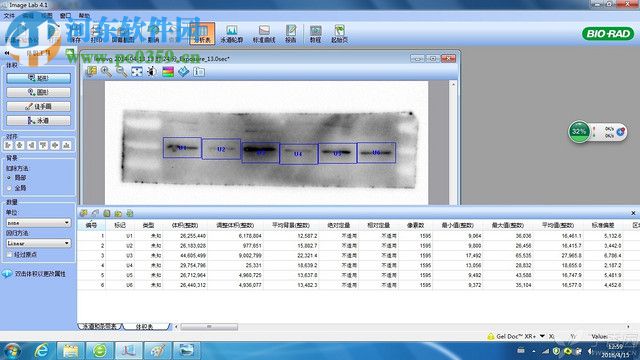The width and height of the screenshot is (640, 360).
Task: Open the 泳道轮廓 lane profile tool
Action: (x=231, y=33)
